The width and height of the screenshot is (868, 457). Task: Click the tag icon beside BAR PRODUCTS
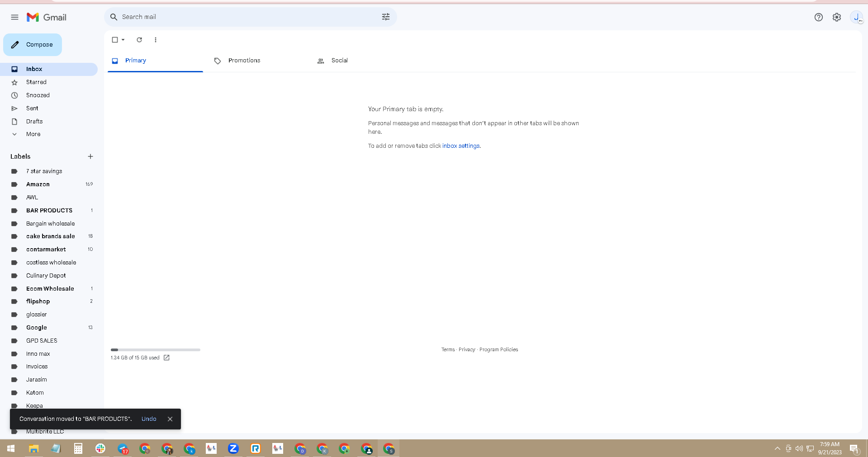click(14, 211)
